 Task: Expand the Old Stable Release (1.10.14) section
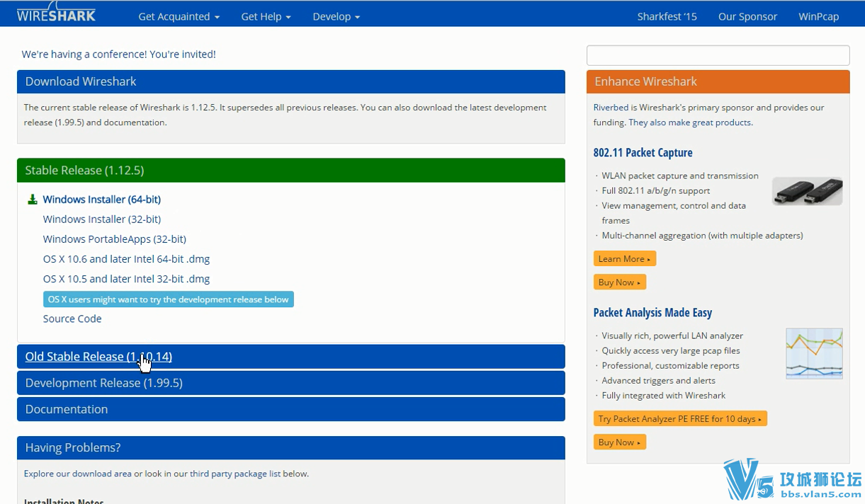tap(291, 357)
